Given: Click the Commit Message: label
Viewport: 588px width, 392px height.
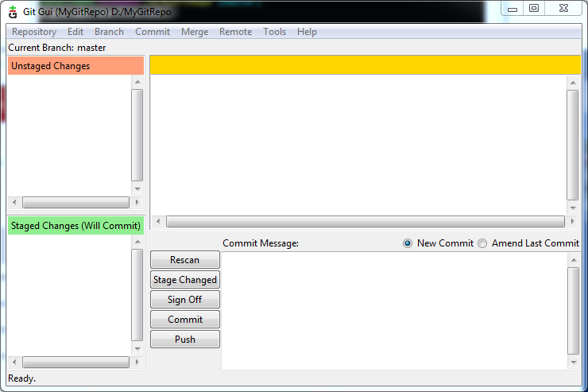Looking at the screenshot, I should [x=261, y=243].
